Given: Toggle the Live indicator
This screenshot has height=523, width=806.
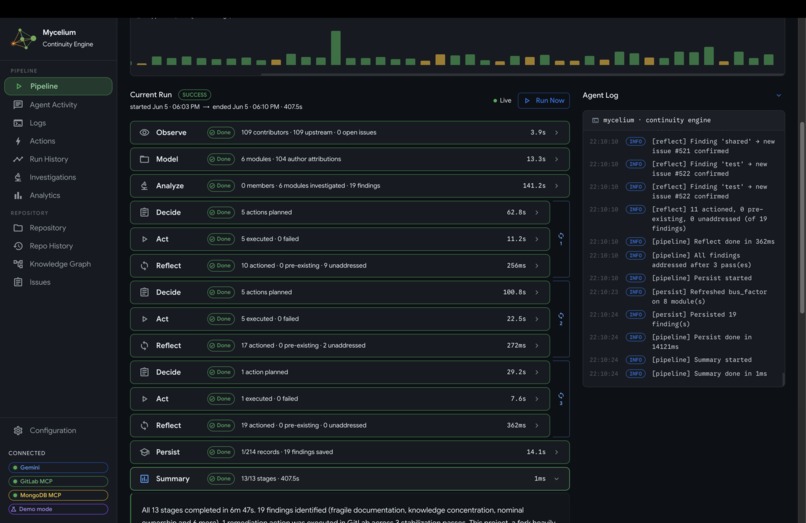Looking at the screenshot, I should coord(502,100).
